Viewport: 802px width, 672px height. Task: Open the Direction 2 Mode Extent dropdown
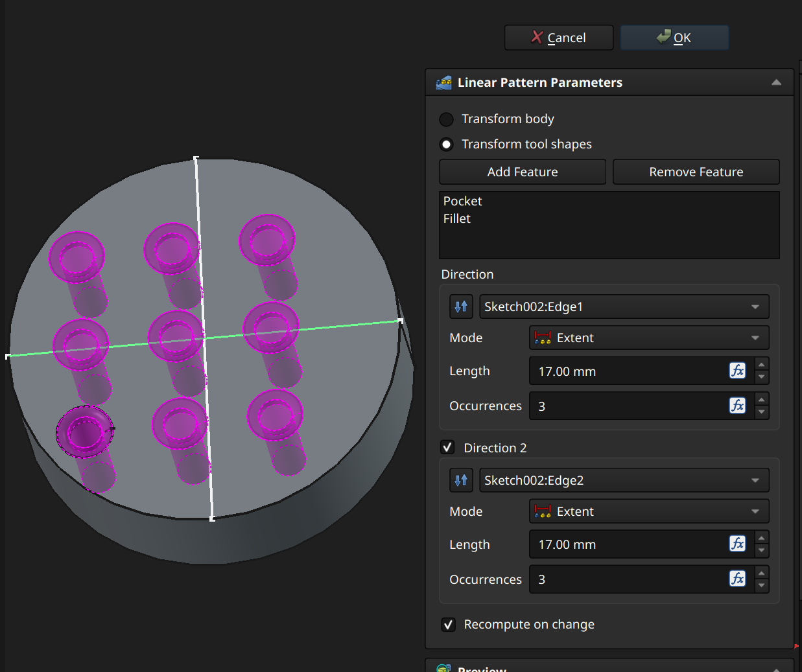649,511
